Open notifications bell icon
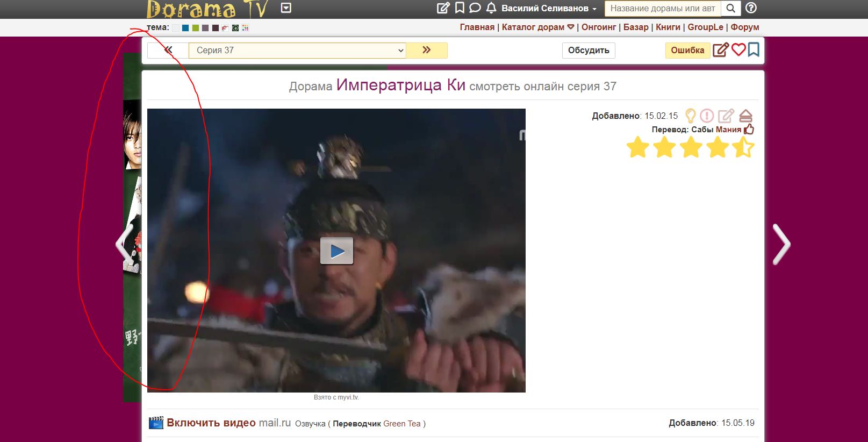 pyautogui.click(x=491, y=8)
